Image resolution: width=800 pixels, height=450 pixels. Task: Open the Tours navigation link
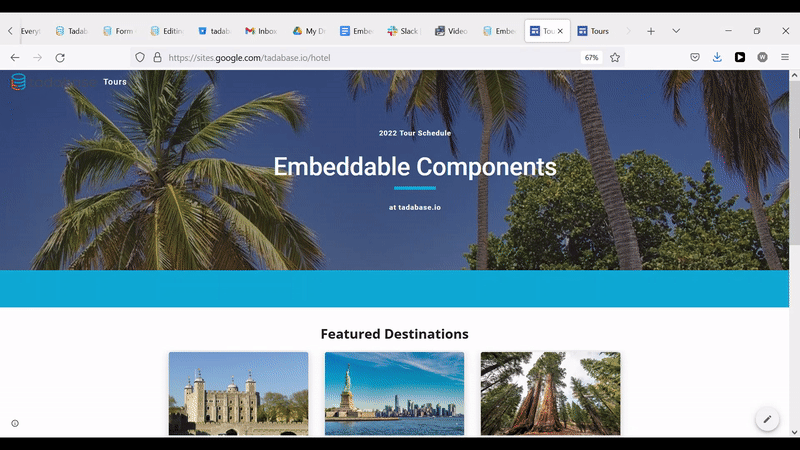tap(115, 82)
